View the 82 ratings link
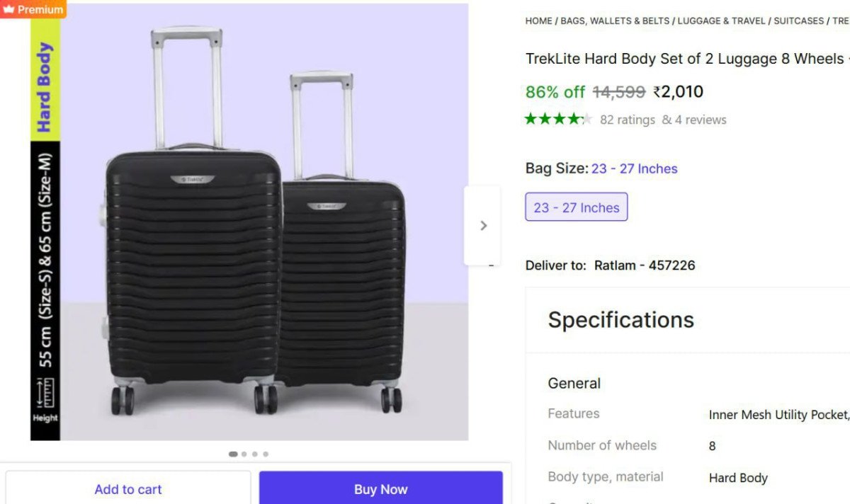 [627, 120]
